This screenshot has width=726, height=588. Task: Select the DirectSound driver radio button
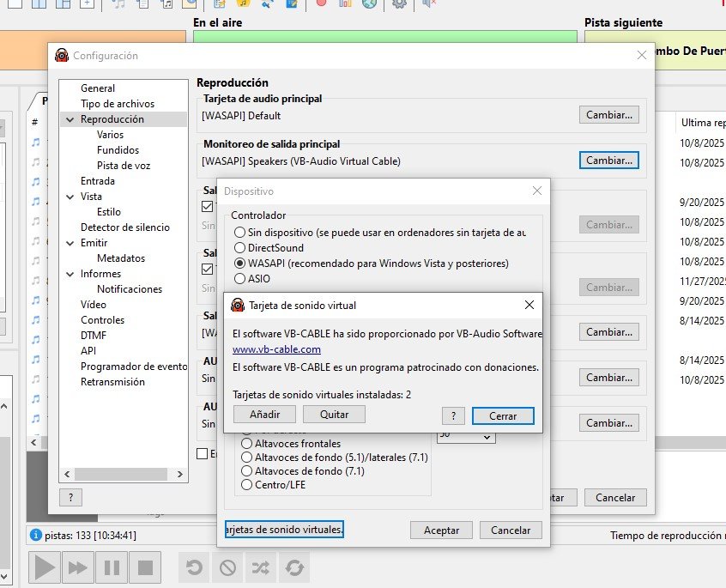(x=239, y=247)
